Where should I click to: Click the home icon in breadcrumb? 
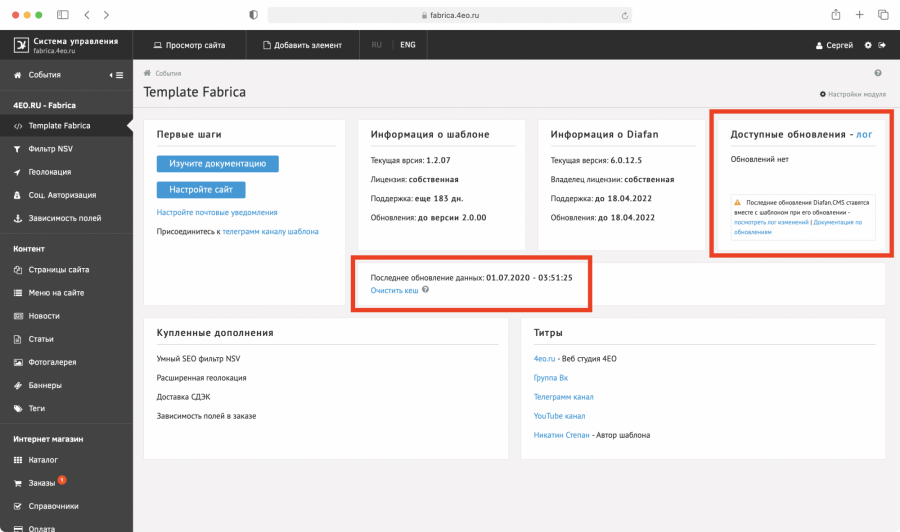148,73
